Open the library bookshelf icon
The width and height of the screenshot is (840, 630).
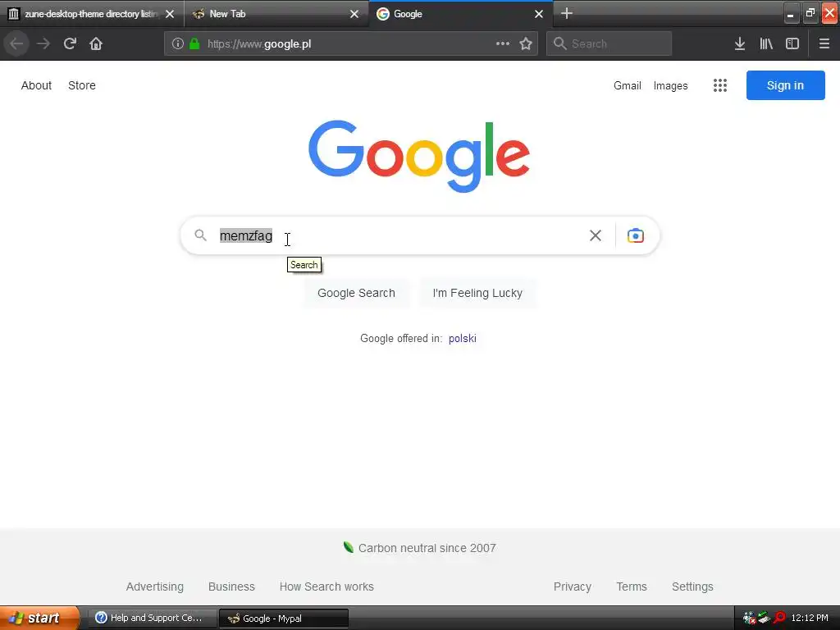point(766,44)
